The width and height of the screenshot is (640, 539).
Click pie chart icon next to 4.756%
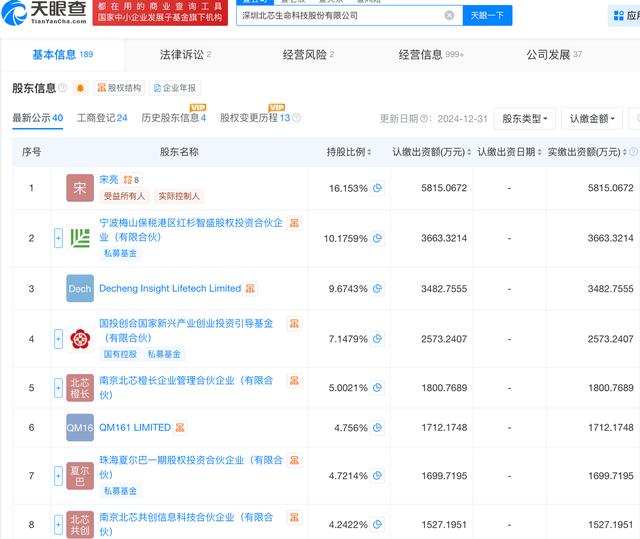tap(378, 427)
